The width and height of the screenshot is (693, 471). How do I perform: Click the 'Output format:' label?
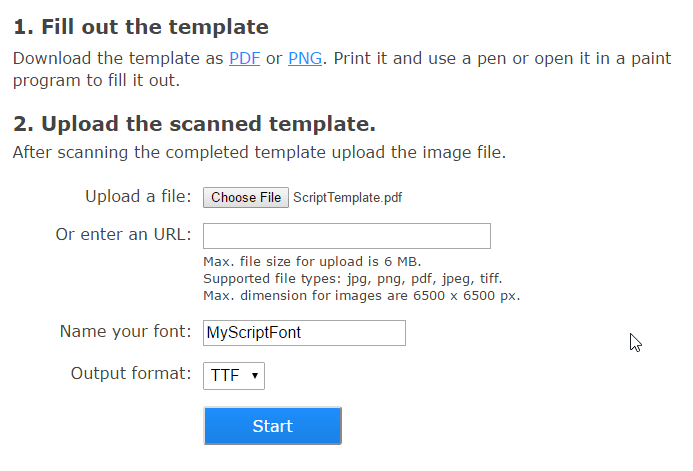click(x=131, y=374)
